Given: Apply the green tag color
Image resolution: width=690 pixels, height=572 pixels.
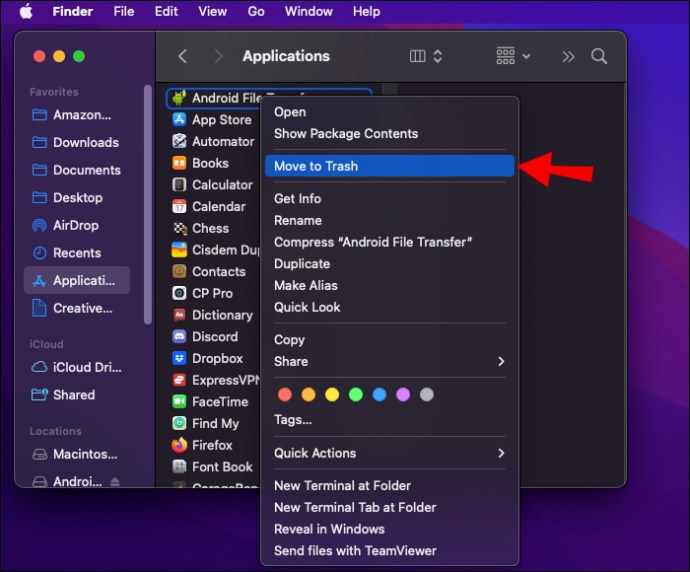Looking at the screenshot, I should coord(356,394).
